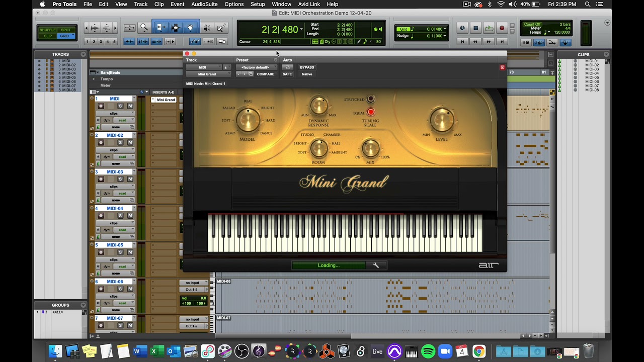The height and width of the screenshot is (362, 644).
Task: Select STRETCHED tuning scale
Action: 371,100
